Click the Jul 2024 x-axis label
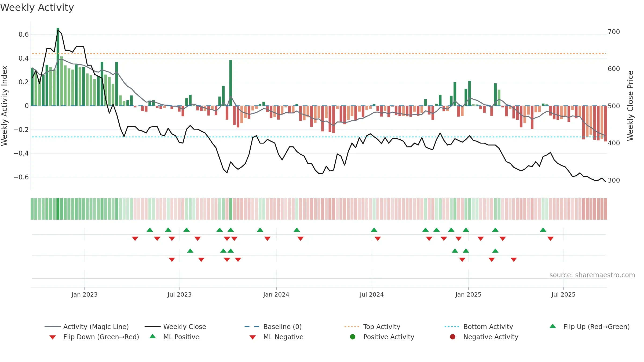The width and height of the screenshot is (644, 362). 372,294
